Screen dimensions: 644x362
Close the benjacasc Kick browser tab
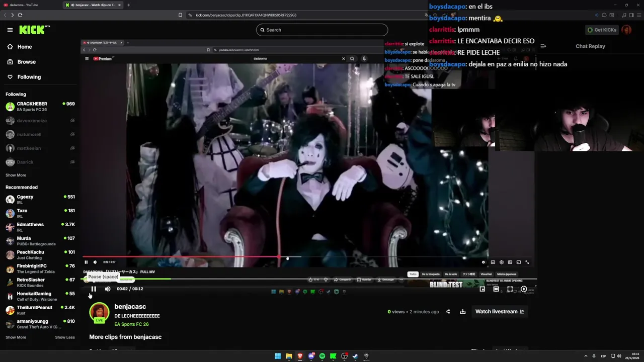[119, 5]
